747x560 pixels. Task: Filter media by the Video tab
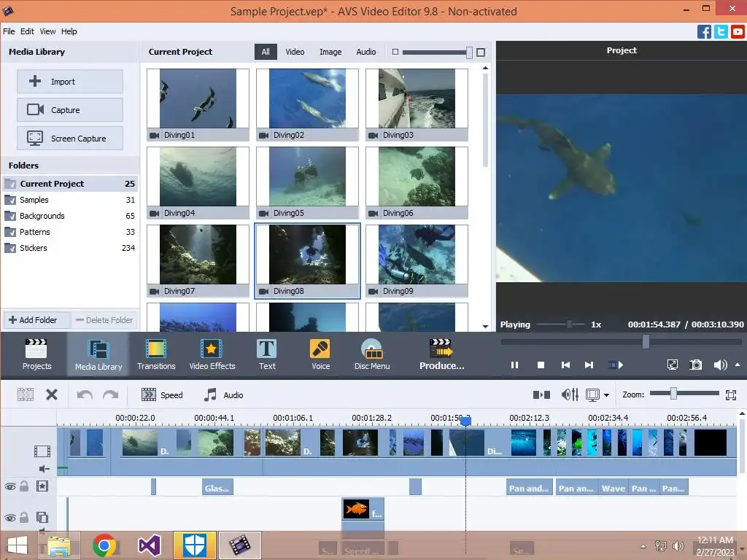[295, 52]
